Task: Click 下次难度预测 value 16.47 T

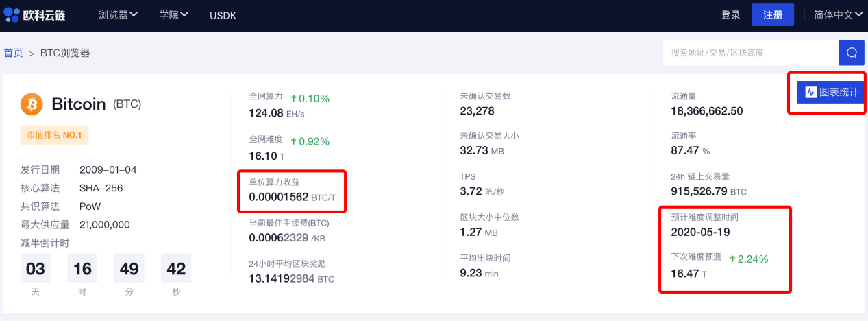Action: coord(689,274)
